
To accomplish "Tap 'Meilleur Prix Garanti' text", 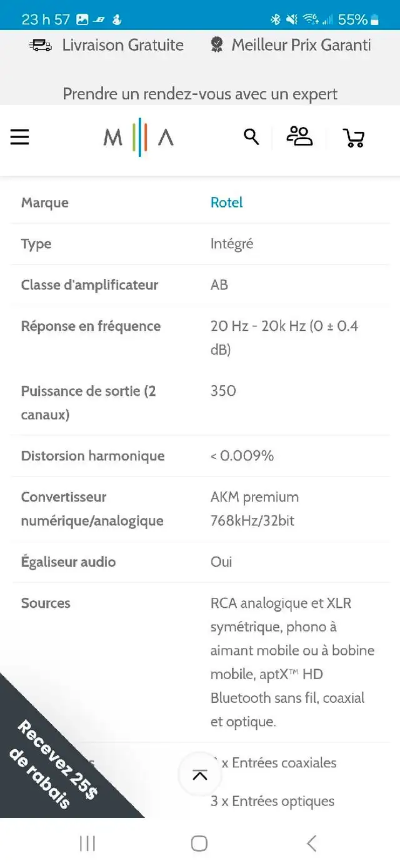I will 301,45.
